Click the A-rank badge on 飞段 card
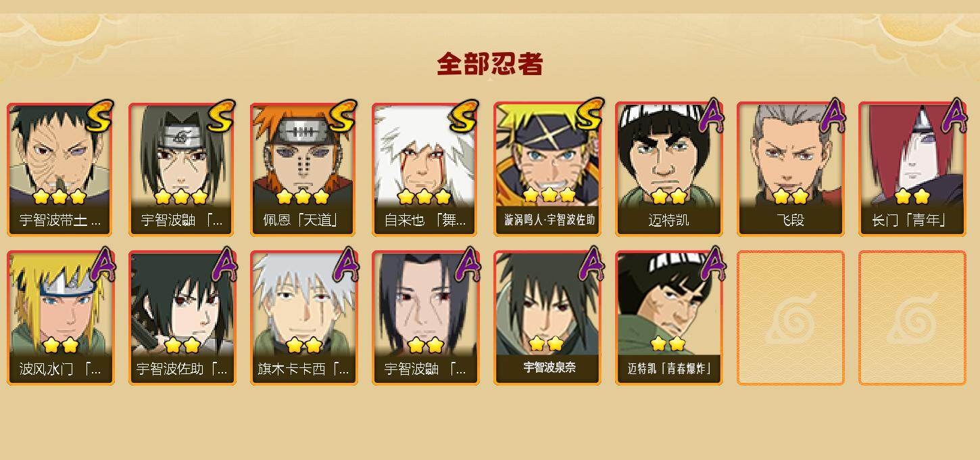980x460 pixels. tap(833, 116)
